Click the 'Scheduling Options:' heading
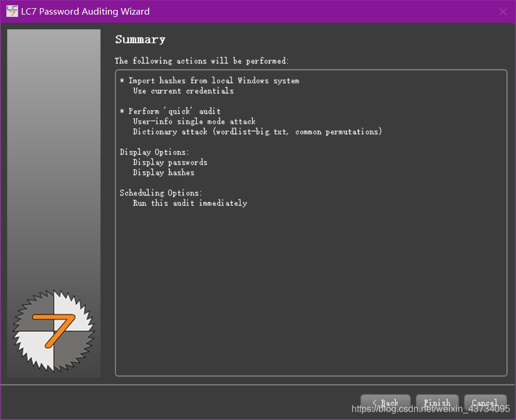This screenshot has height=420, width=516. click(x=161, y=193)
